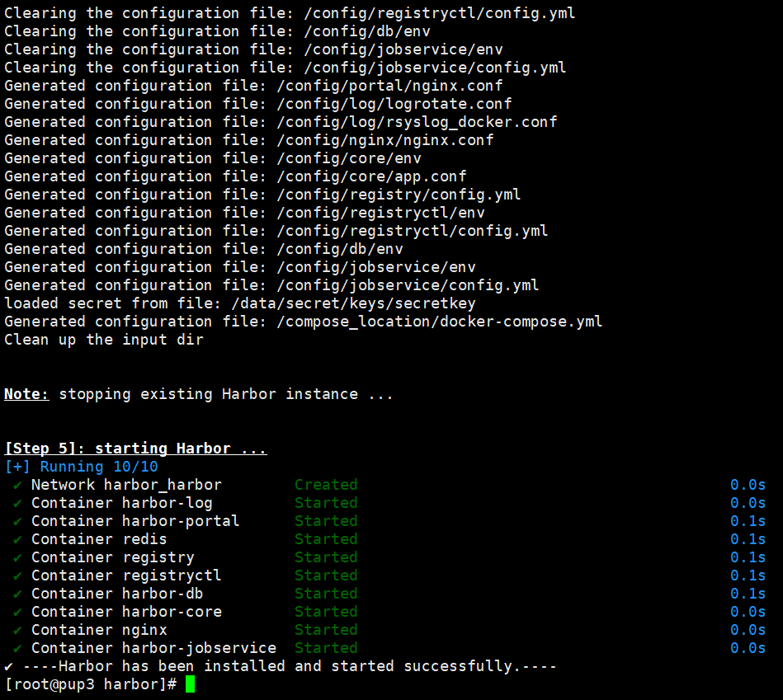783x700 pixels.
Task: Click path '/config/core/app.conf'
Action: click(371, 176)
